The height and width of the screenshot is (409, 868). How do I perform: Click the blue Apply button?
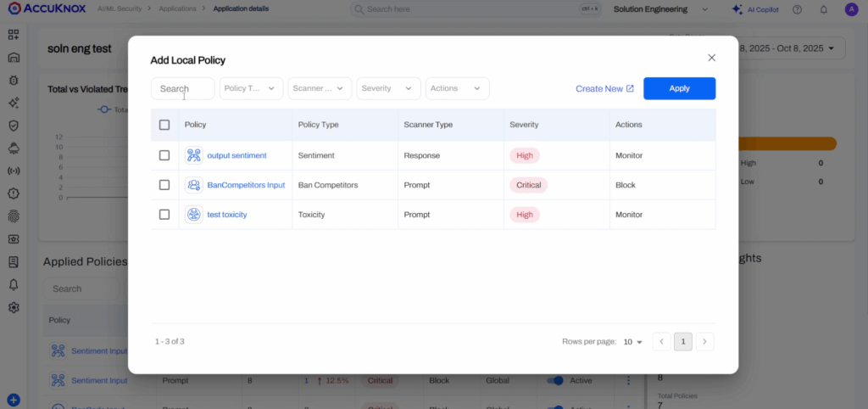click(679, 88)
